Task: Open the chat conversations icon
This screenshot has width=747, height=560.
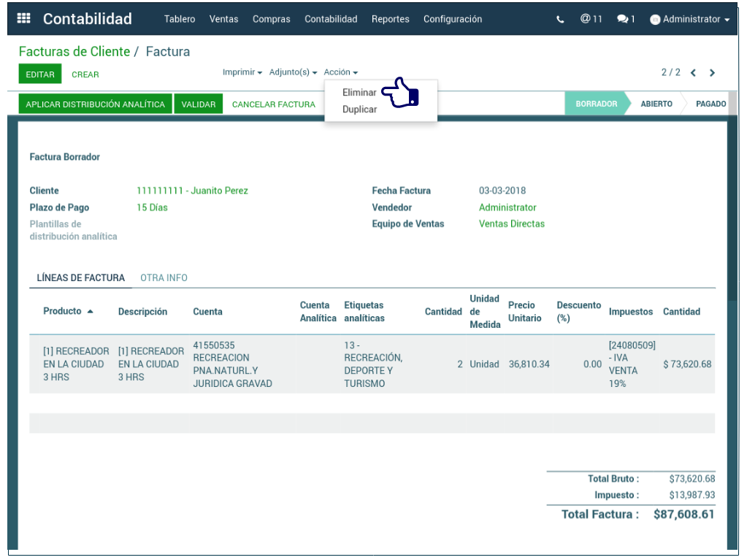Action: tap(626, 20)
